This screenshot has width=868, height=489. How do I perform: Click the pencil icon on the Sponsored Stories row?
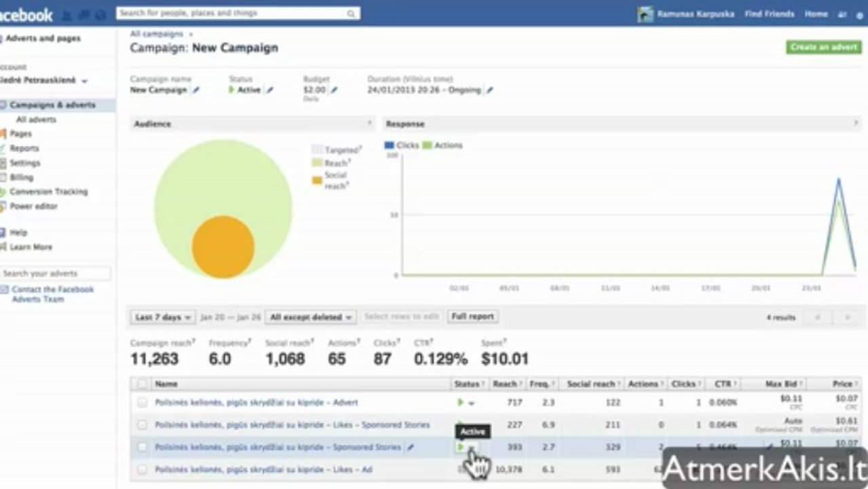pos(410,447)
